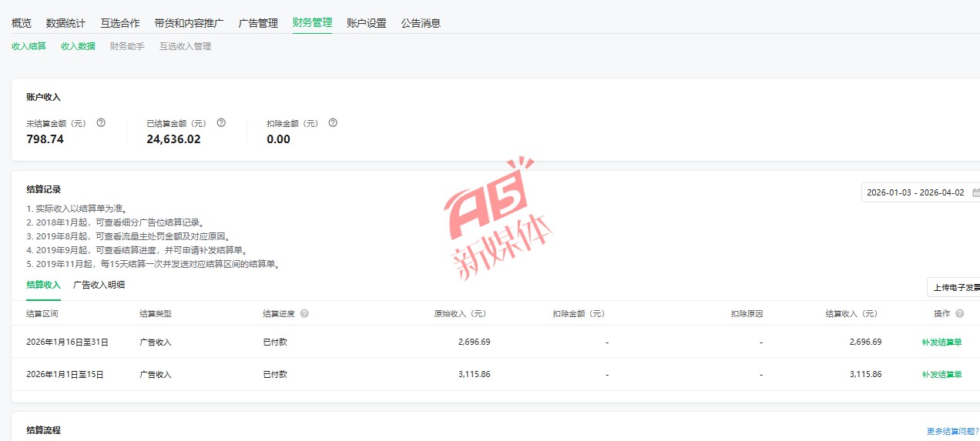Click help icon next to 未结算金额
Image resolution: width=980 pixels, height=441 pixels.
(x=101, y=123)
